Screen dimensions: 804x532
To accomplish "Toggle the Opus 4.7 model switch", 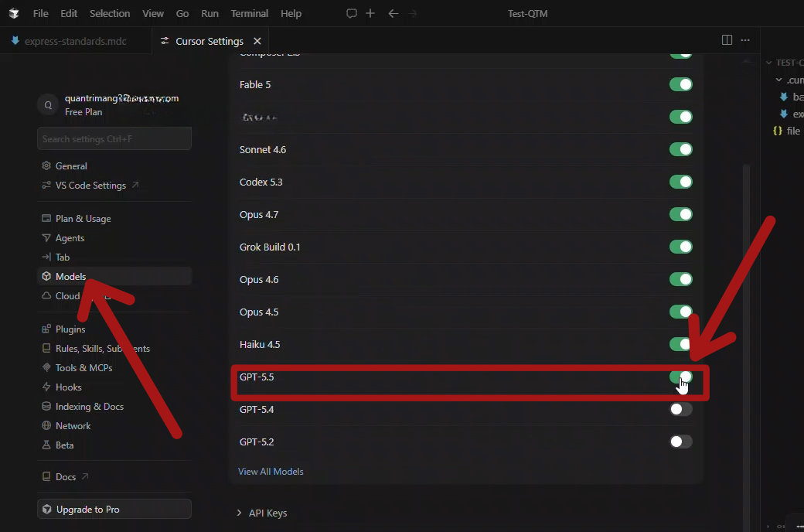I will point(680,214).
